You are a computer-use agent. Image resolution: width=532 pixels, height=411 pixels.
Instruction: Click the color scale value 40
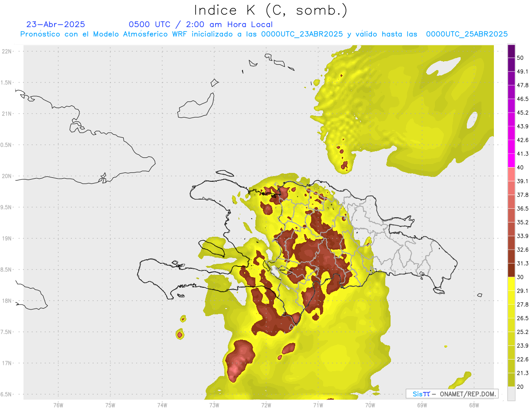pyautogui.click(x=521, y=168)
